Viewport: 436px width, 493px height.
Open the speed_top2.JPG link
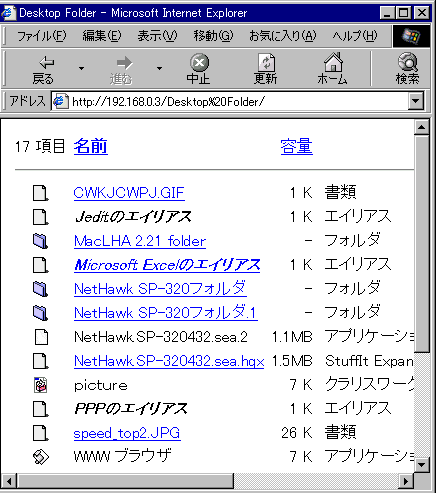pos(127,433)
